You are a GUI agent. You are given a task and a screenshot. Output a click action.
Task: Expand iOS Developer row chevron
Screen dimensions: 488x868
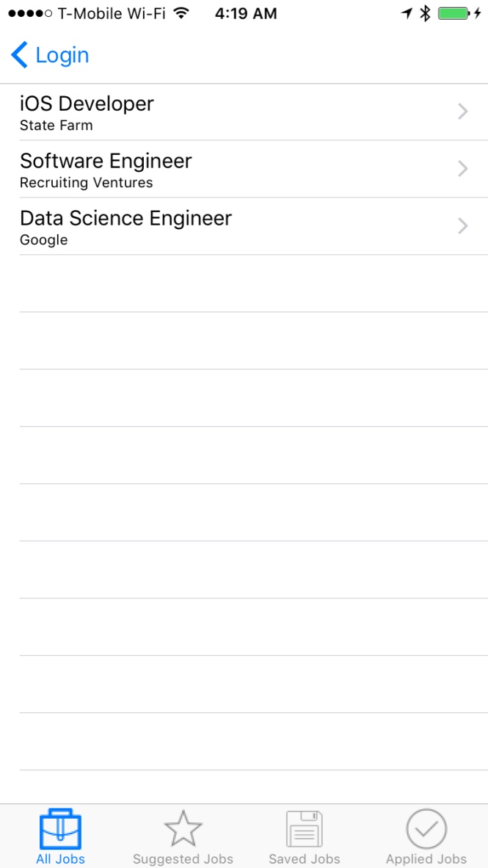click(462, 112)
